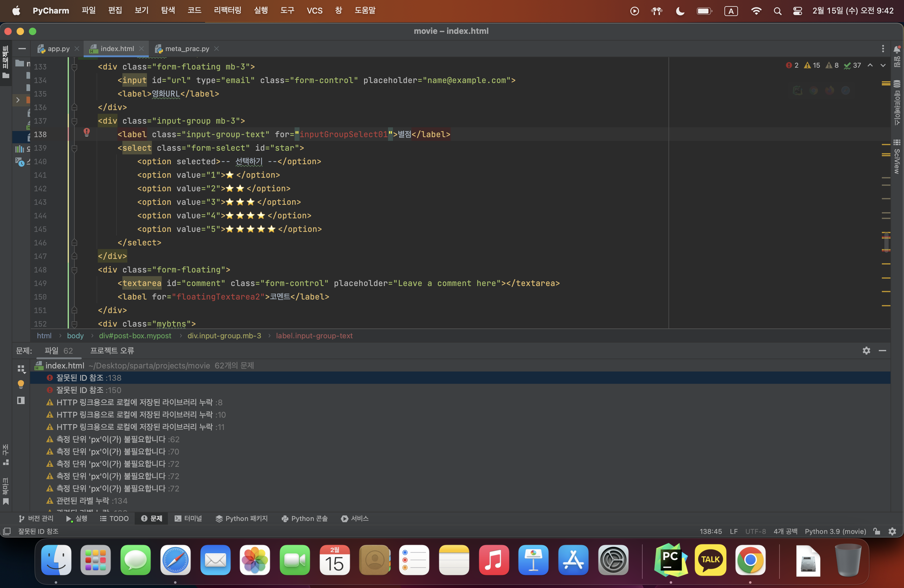Open Problems view options grouping dropdown
904x588 pixels.
[21, 369]
